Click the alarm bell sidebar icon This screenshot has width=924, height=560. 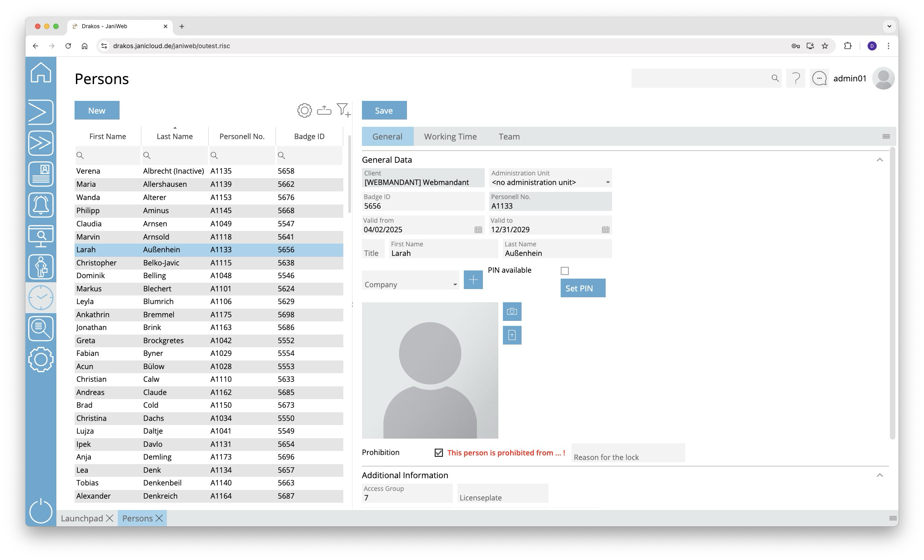[41, 205]
